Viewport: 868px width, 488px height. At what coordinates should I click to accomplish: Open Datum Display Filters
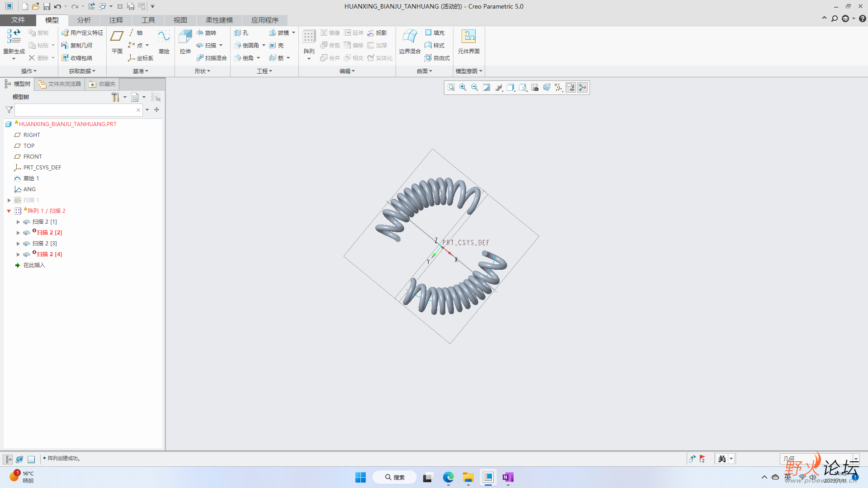tap(559, 87)
